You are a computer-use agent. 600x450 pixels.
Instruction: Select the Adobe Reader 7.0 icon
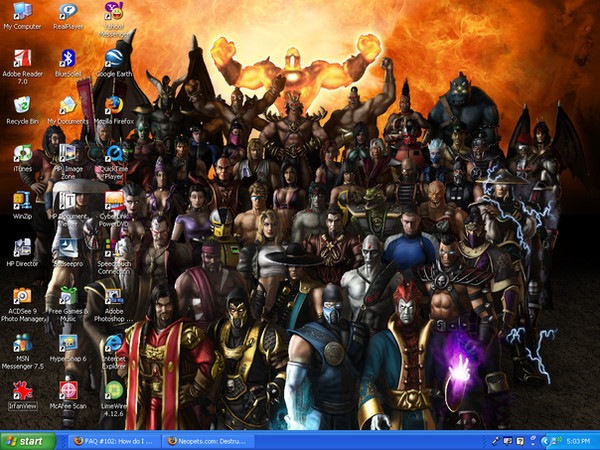pyautogui.click(x=22, y=67)
